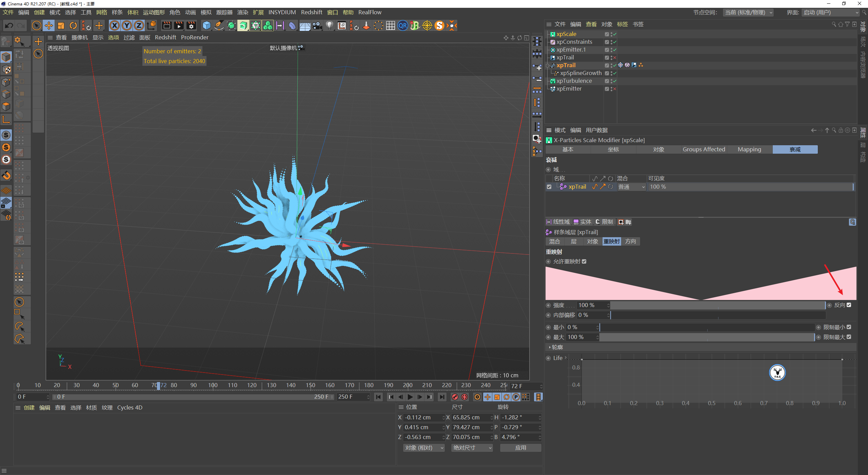The image size is (868, 475).
Task: Enable Texture mode checker icon
Action: [x=6, y=69]
